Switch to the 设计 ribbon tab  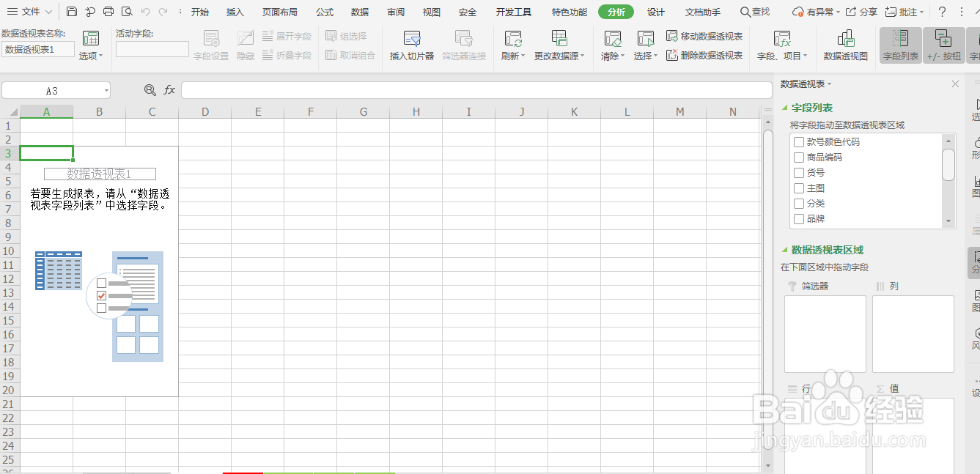pos(656,12)
